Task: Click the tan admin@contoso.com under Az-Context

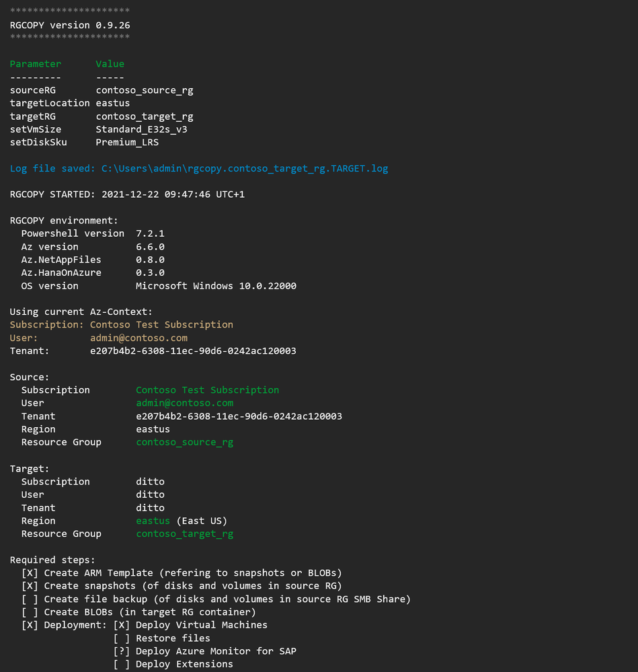Action: 138,338
